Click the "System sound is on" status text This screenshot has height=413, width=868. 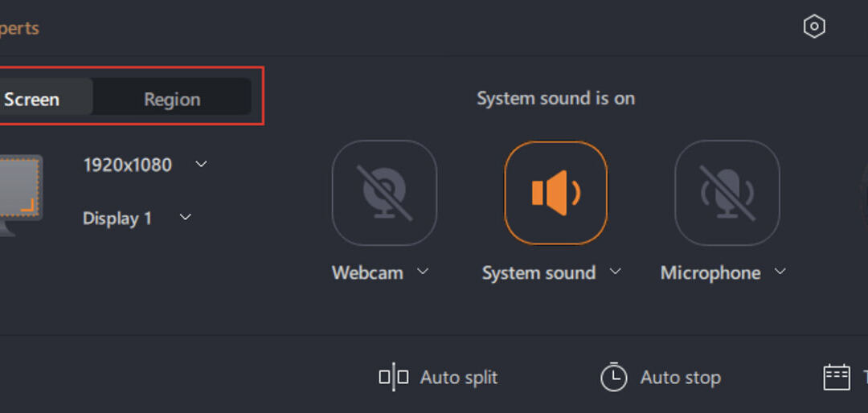(x=555, y=98)
